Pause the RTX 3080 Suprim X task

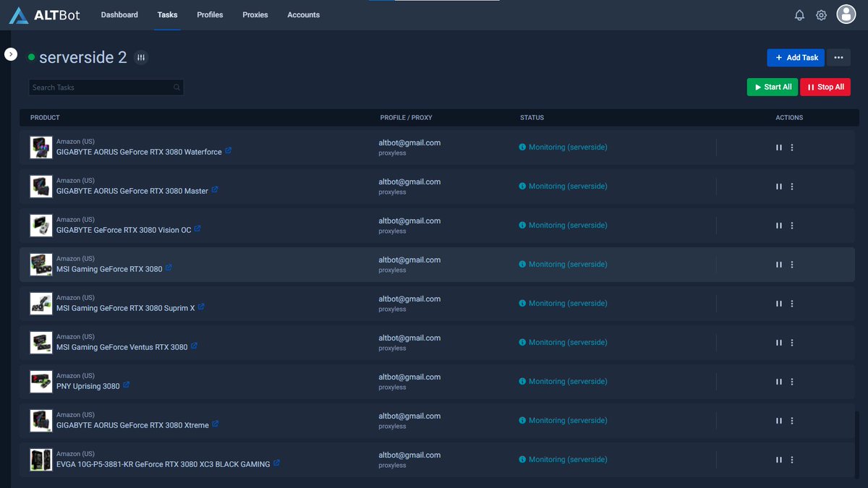point(779,304)
